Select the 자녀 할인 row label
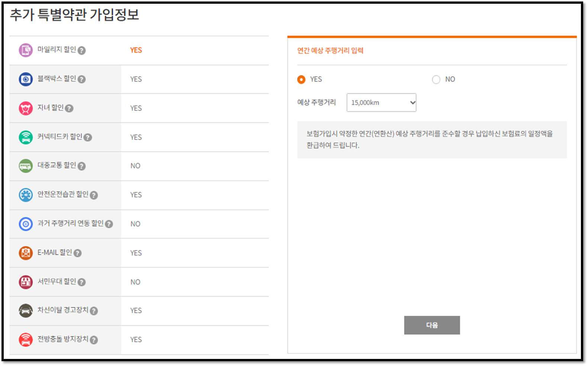The width and height of the screenshot is (588, 366). 51,107
